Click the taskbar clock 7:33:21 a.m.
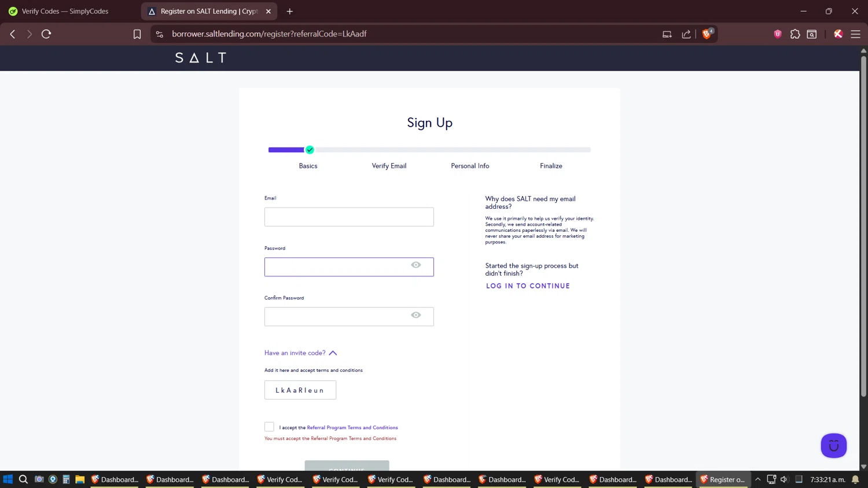 [827, 479]
